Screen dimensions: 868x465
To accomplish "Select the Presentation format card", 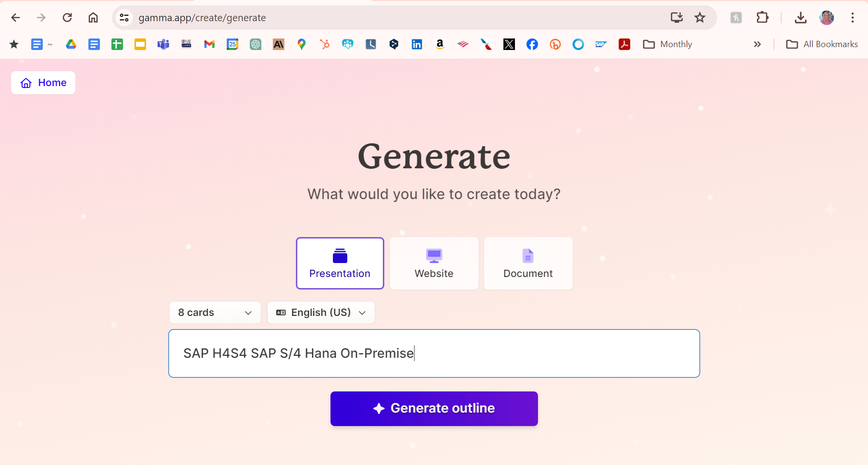I will pyautogui.click(x=340, y=263).
